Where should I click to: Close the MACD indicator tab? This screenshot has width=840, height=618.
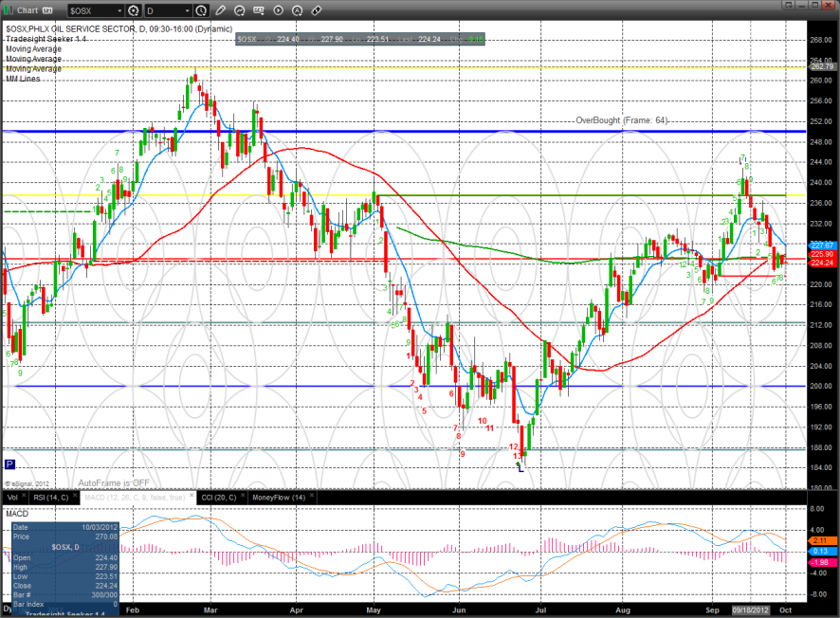(192, 496)
